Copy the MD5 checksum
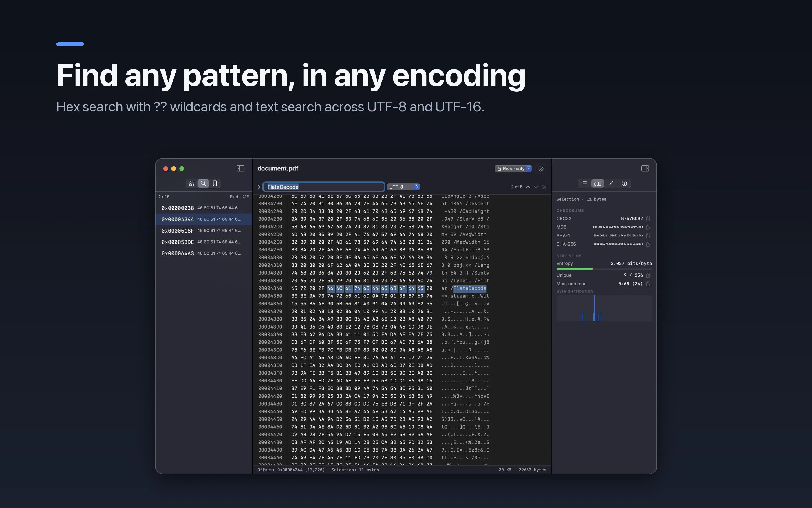Viewport: 812px width, 508px height. tap(648, 227)
